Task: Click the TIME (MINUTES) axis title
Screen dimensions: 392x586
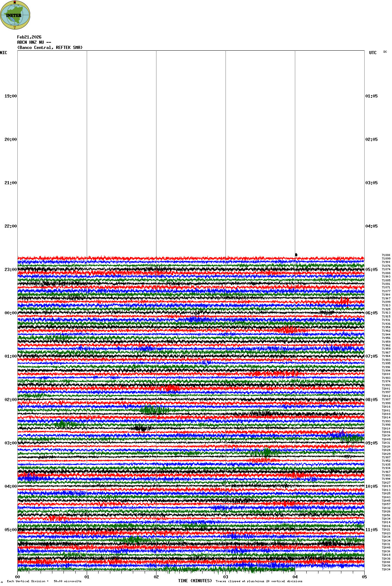Action: click(x=195, y=581)
